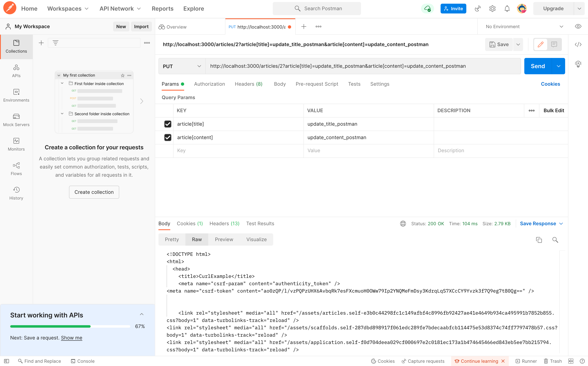The image size is (588, 366).
Task: Open the Collections sidebar panel
Action: (x=16, y=47)
